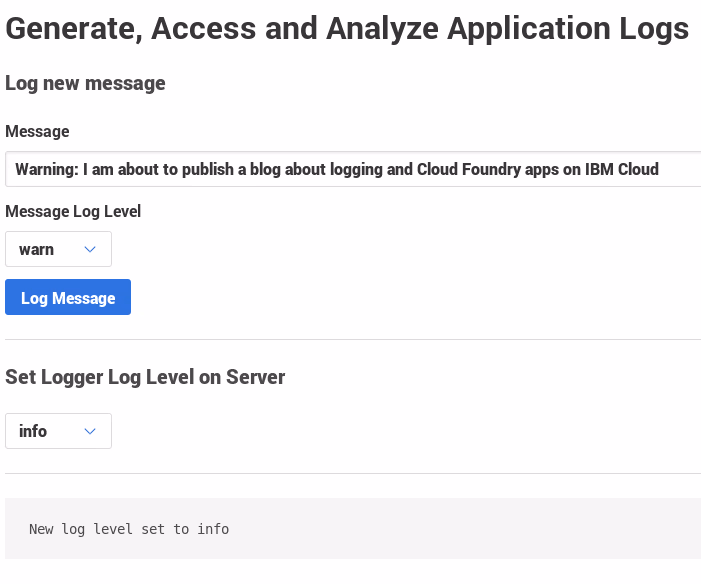The width and height of the screenshot is (701, 584).
Task: Select the 'warn' value text in dropdown
Action: pyautogui.click(x=37, y=249)
